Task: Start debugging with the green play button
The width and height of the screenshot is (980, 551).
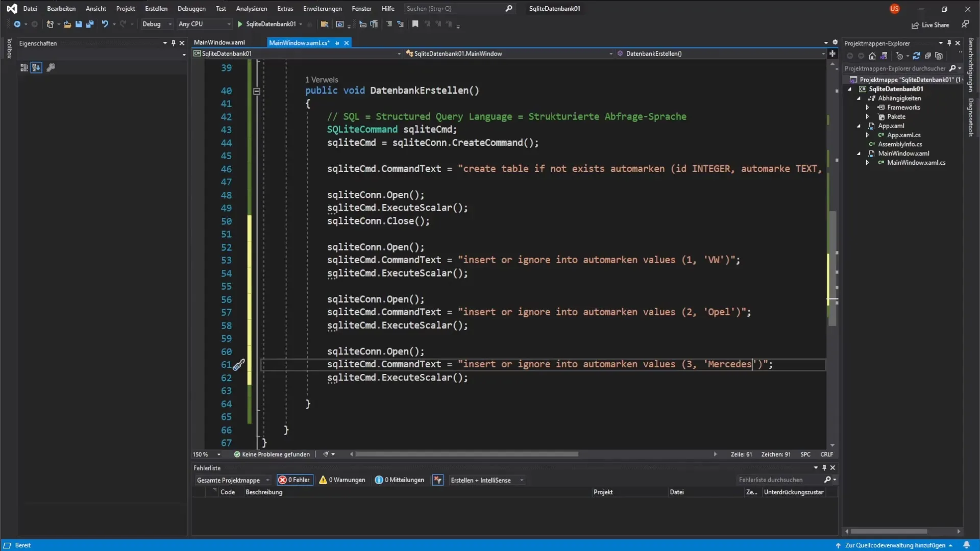Action: pos(240,24)
